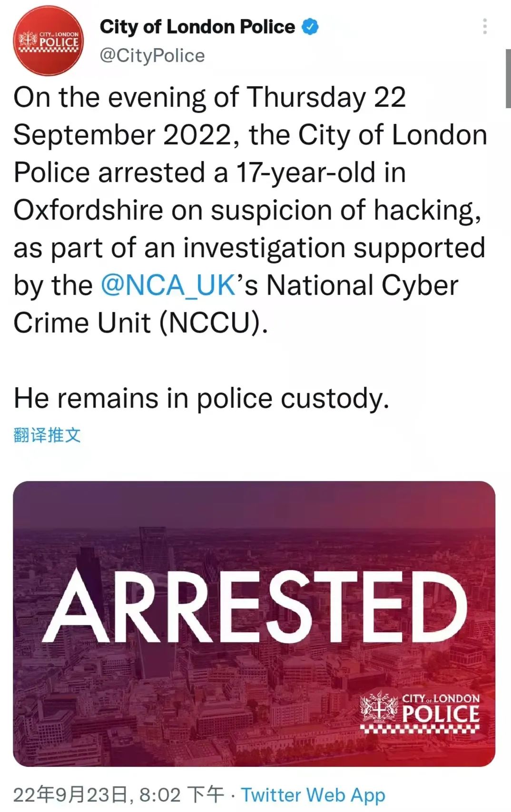Click "On the evening of Thursday 22" line

click(209, 98)
